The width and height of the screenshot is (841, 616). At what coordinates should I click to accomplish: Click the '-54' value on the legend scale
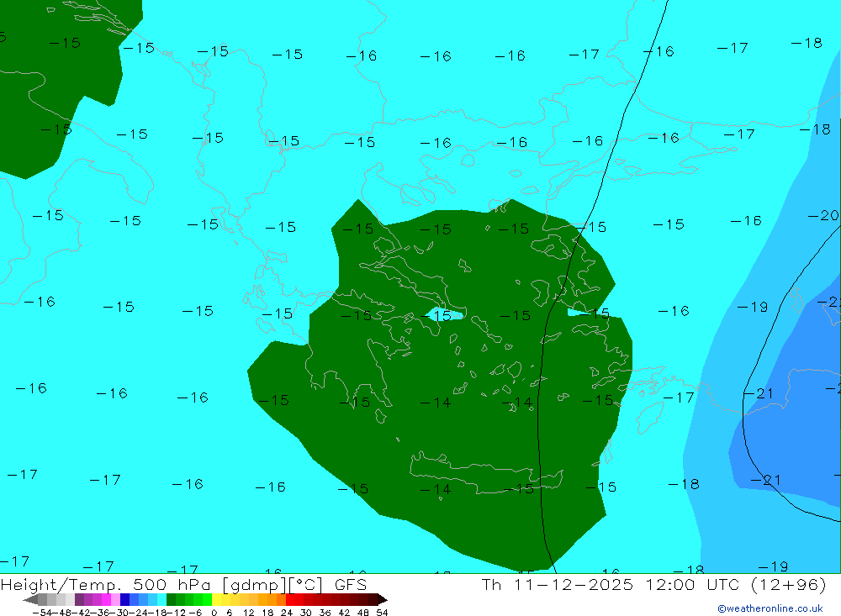coord(42,613)
